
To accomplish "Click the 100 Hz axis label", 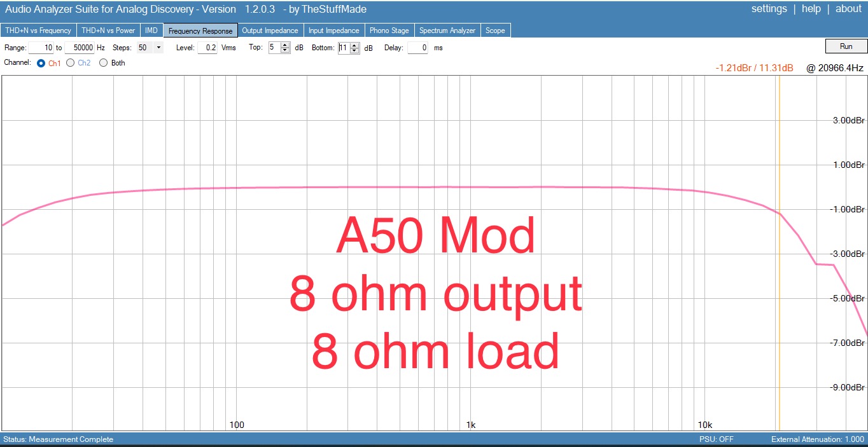I will tap(237, 425).
